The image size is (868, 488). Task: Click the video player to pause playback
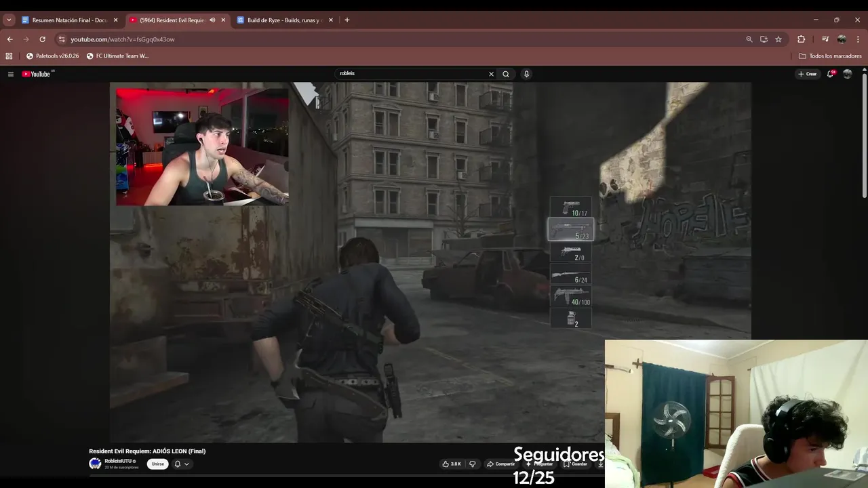coord(430,262)
